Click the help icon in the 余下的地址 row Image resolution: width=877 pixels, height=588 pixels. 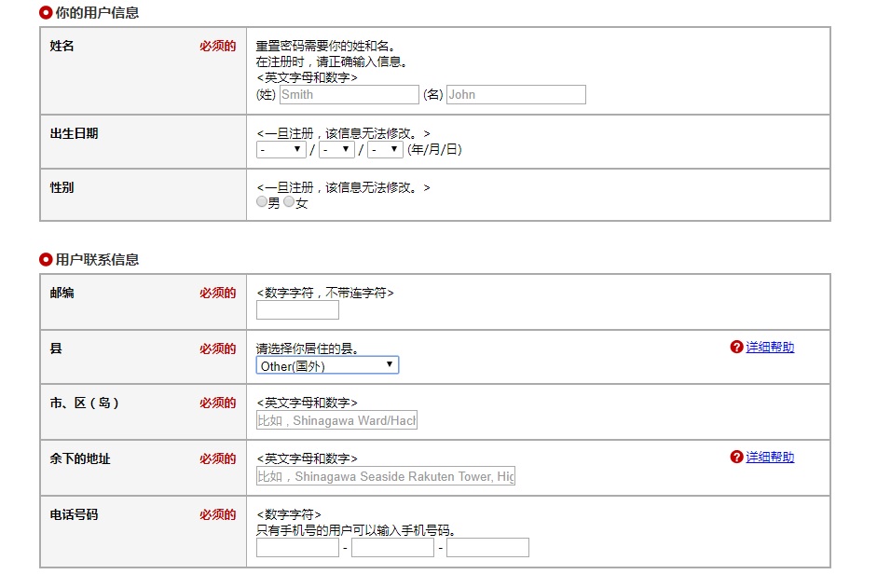(x=736, y=458)
